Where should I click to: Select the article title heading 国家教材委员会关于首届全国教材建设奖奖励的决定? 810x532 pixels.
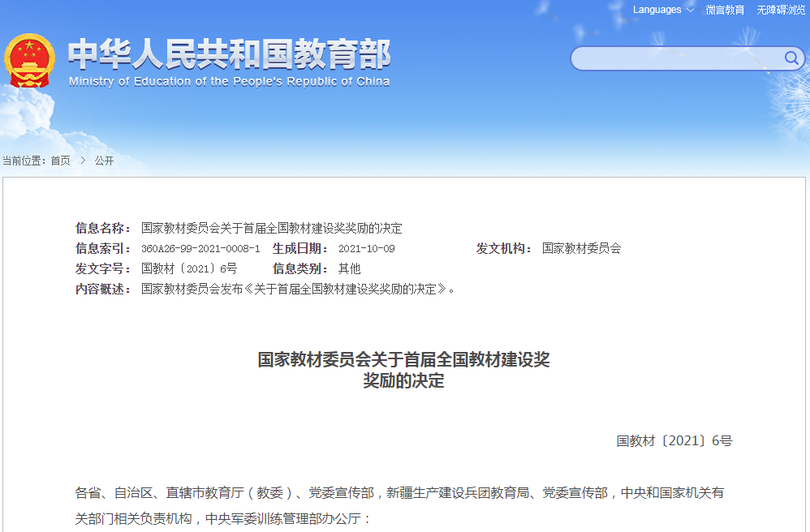point(405,369)
